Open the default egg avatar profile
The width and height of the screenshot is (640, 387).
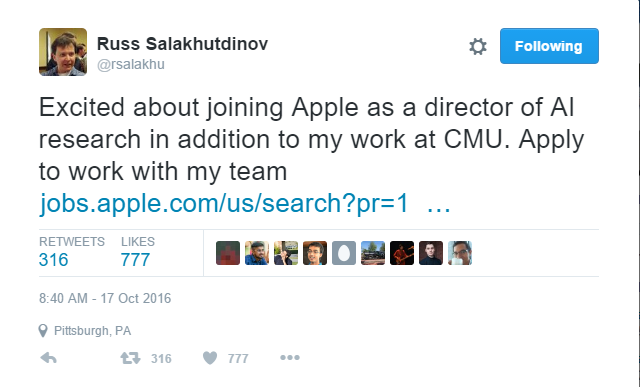click(x=344, y=253)
